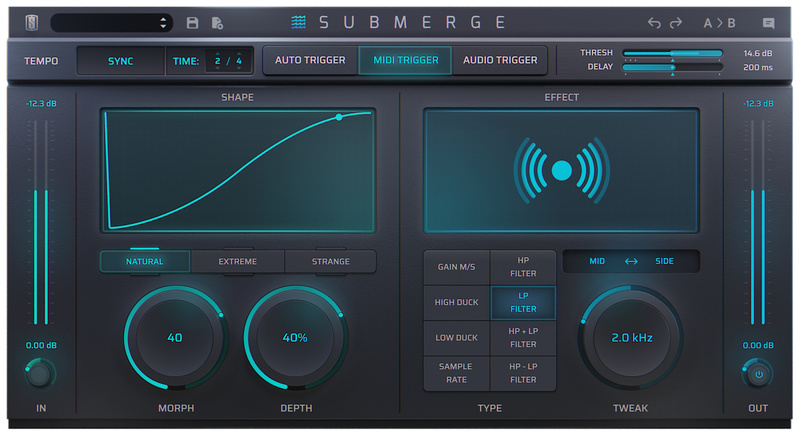Select the EXTREME shape button

coord(238,262)
